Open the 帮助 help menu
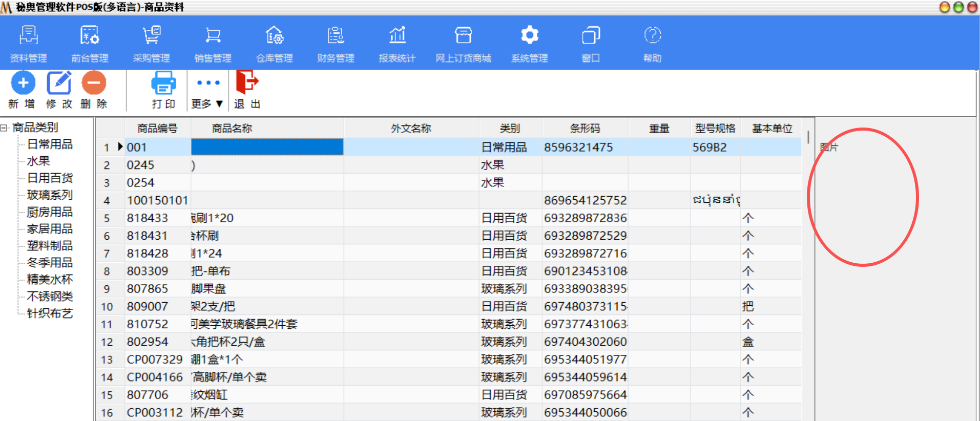The height and width of the screenshot is (421, 980). pos(652,44)
